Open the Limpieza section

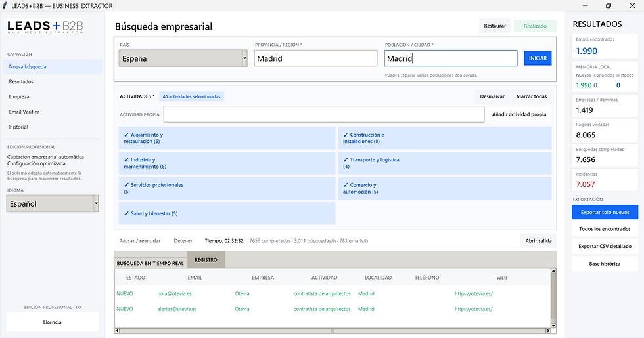pos(53,97)
